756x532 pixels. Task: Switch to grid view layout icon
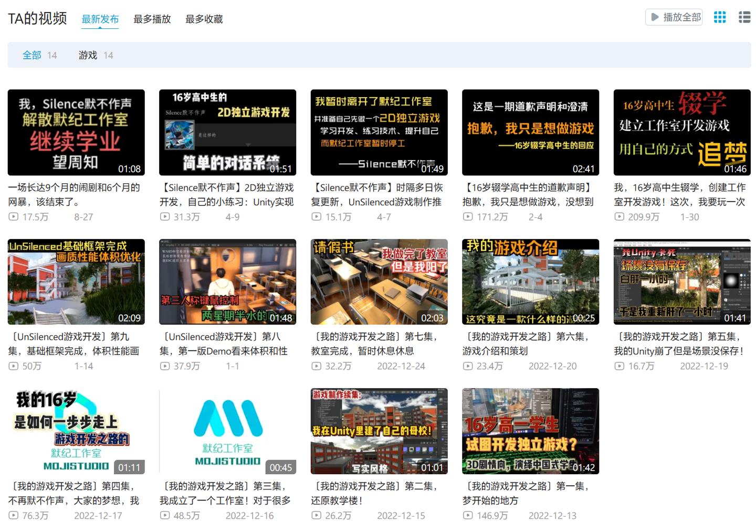720,17
